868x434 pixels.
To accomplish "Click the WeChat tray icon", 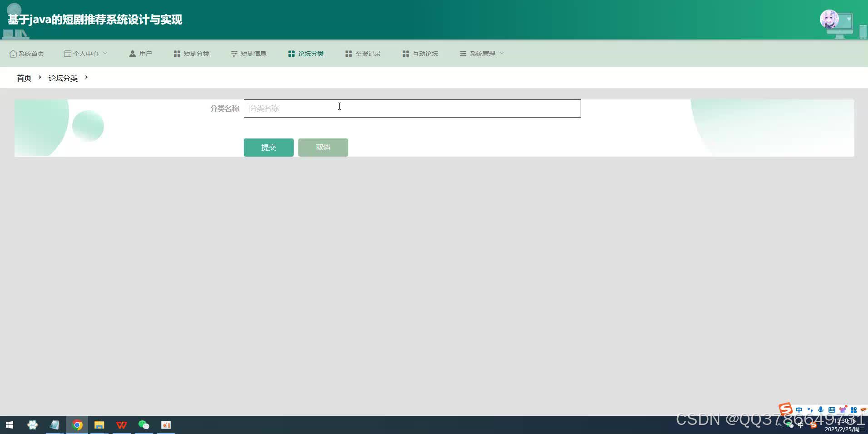I will click(x=790, y=425).
